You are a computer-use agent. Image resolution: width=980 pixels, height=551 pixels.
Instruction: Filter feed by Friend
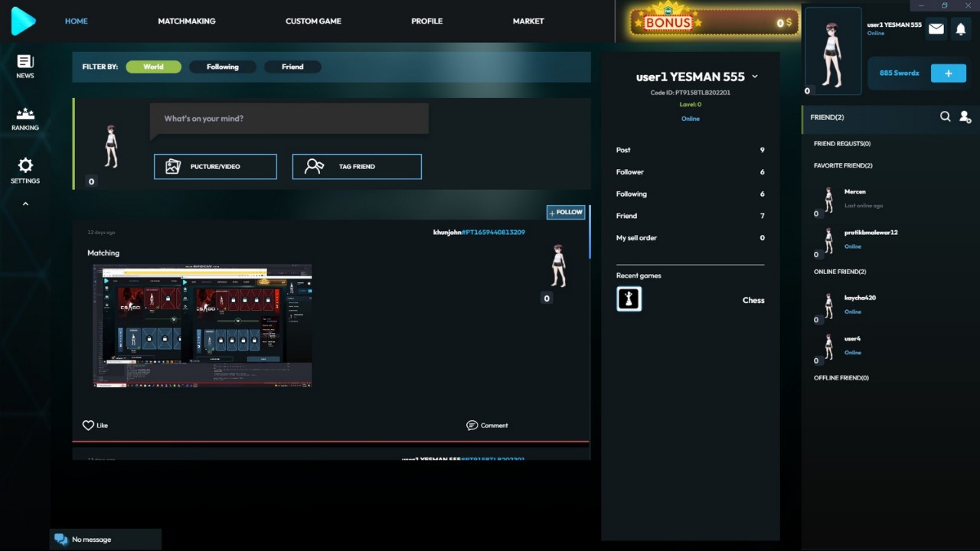[292, 67]
